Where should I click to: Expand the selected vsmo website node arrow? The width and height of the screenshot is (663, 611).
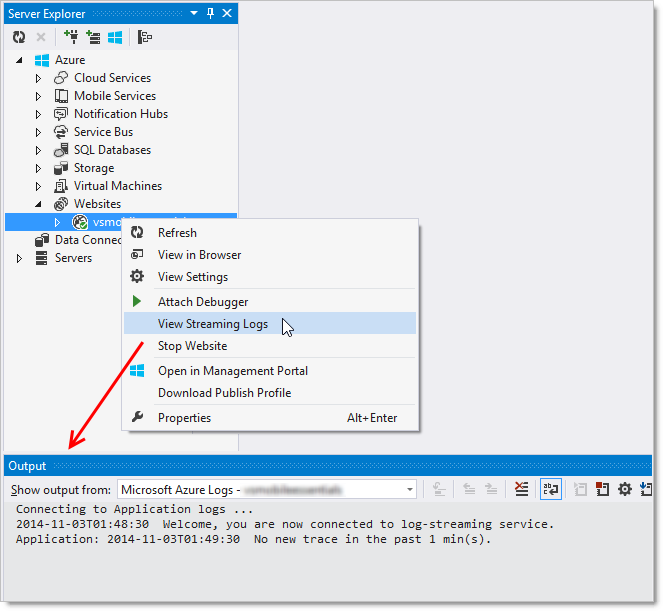pos(58,222)
